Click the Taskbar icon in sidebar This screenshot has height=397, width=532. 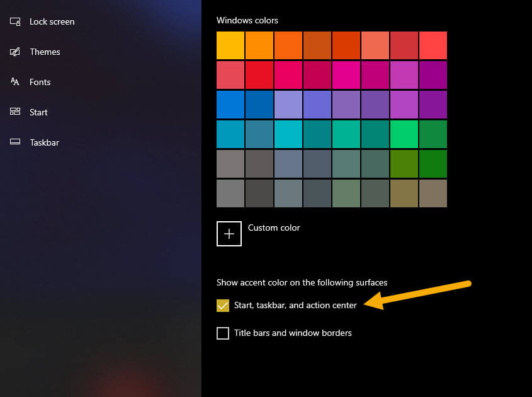(15, 142)
